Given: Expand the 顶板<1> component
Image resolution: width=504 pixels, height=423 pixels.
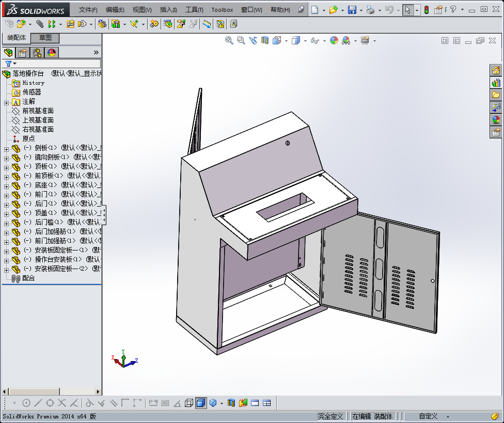Looking at the screenshot, I should point(6,168).
